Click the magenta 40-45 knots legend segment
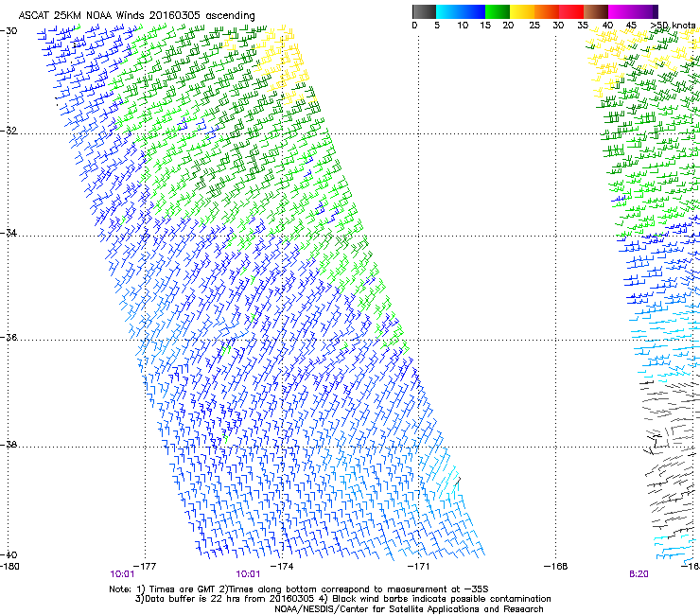This screenshot has width=700, height=615. (621, 11)
